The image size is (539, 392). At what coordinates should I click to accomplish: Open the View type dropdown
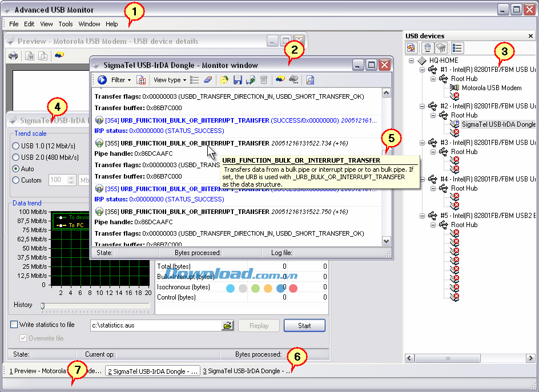click(x=170, y=80)
